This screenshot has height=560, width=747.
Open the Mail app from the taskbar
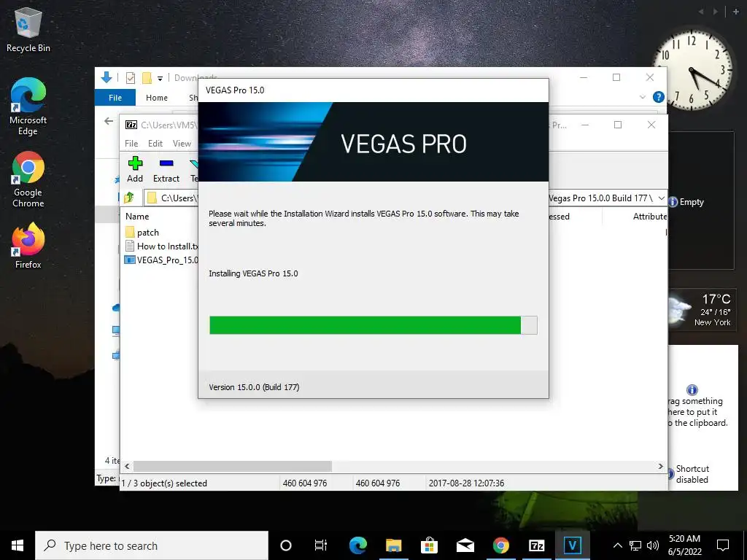[465, 545]
